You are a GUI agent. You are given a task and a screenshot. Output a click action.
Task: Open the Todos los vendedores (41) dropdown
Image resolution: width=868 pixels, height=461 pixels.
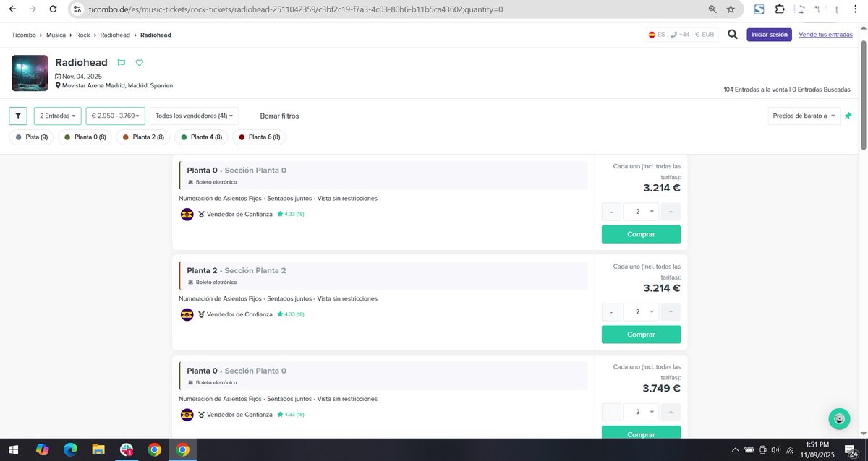(x=194, y=116)
